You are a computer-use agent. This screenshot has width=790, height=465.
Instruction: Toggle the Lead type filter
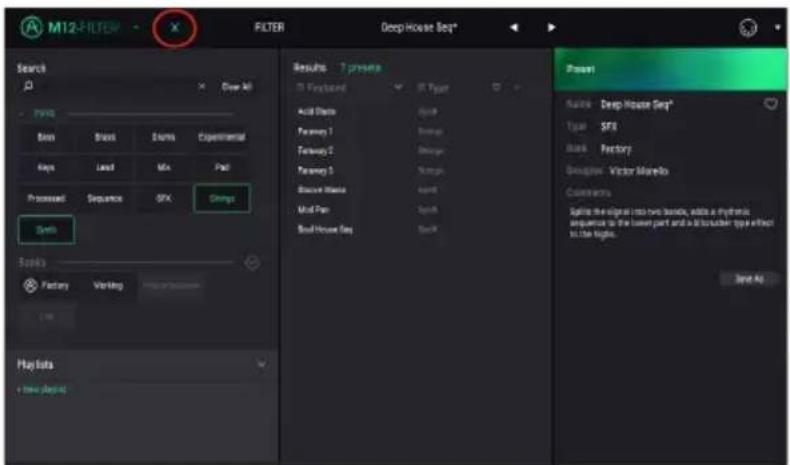pyautogui.click(x=105, y=167)
